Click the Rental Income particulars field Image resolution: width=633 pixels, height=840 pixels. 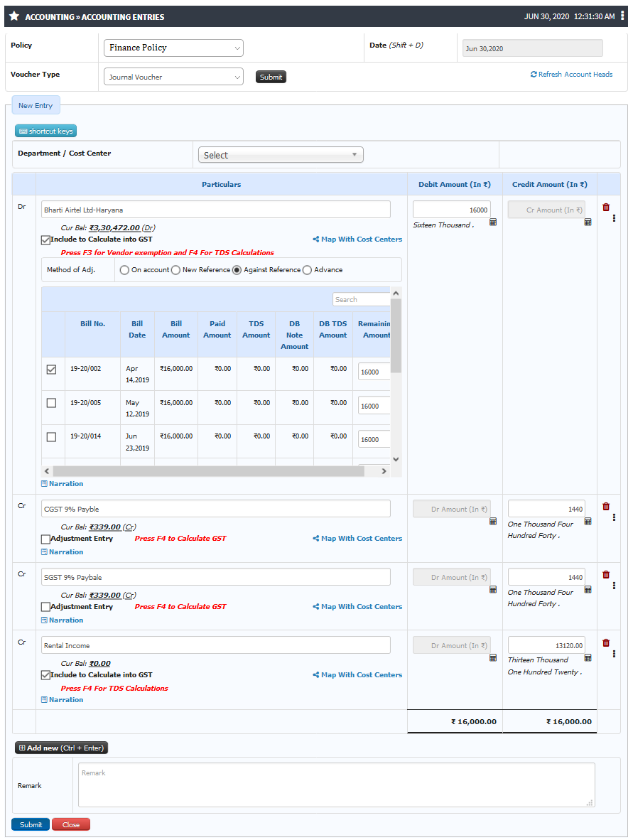click(216, 645)
